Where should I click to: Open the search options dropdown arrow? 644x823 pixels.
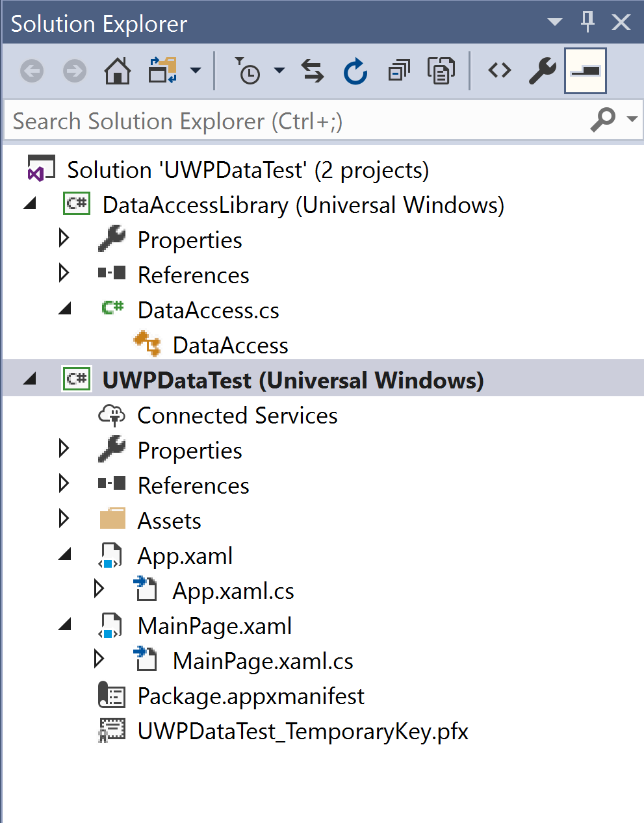coord(632,120)
